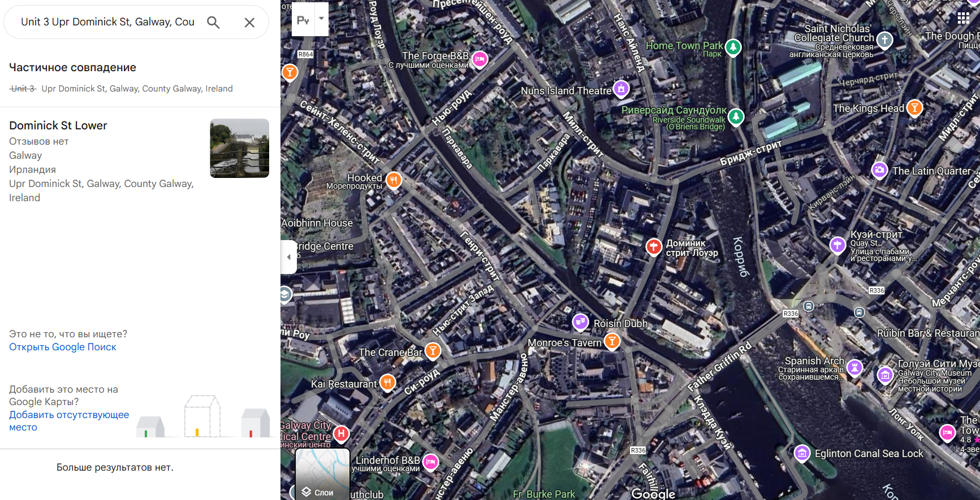Click The Crane Bar marker

coord(433,351)
